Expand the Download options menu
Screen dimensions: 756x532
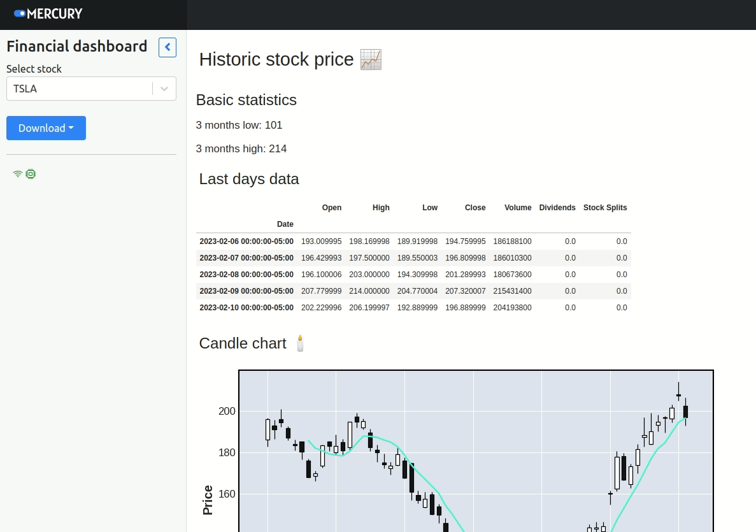[46, 128]
